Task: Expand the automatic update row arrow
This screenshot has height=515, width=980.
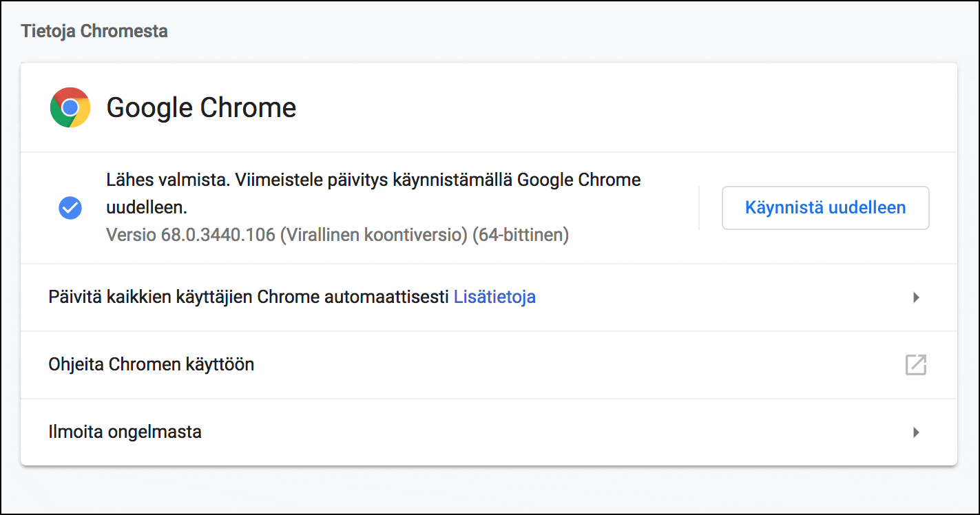Action: 916,297
